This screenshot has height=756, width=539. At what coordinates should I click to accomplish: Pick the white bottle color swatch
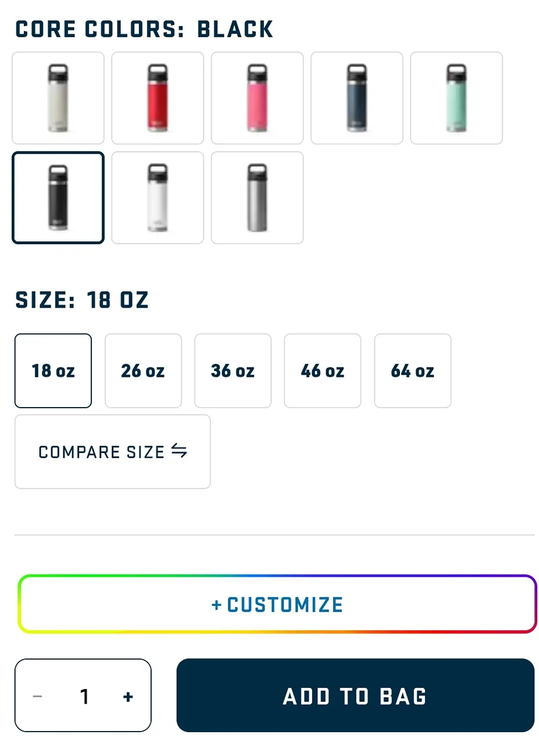pos(158,198)
